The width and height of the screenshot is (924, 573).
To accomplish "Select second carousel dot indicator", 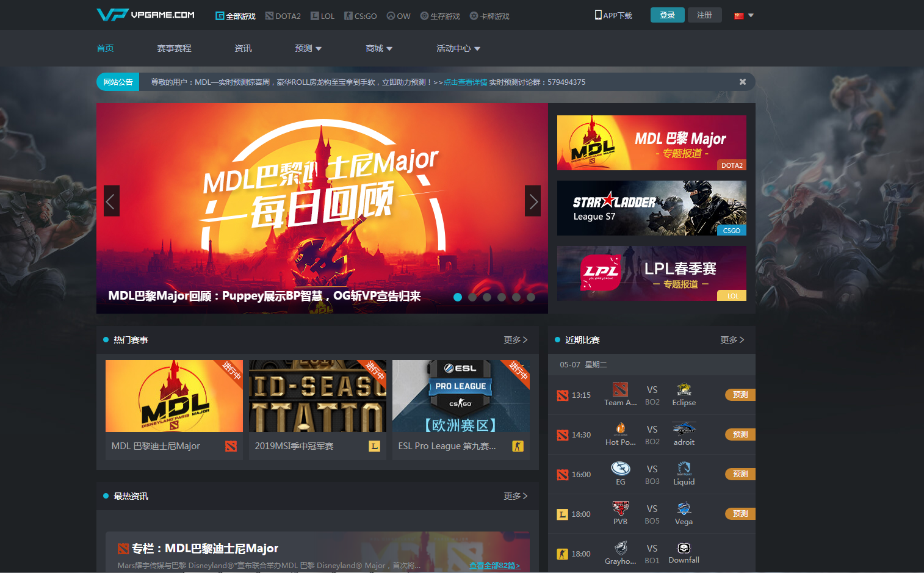I will [x=472, y=297].
